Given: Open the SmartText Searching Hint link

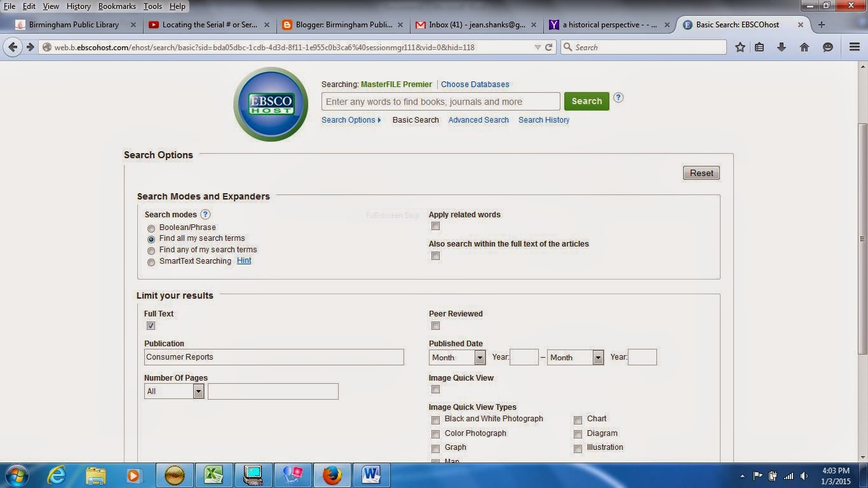Looking at the screenshot, I should pos(244,261).
